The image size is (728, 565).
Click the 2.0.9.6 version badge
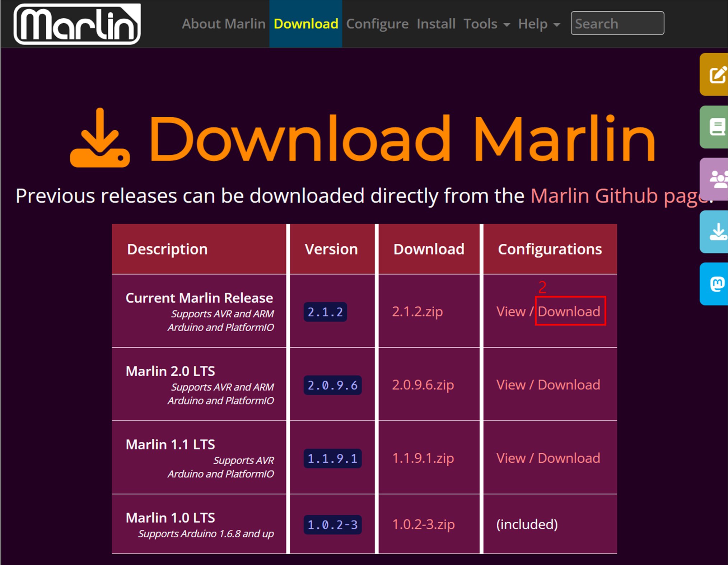click(x=332, y=385)
